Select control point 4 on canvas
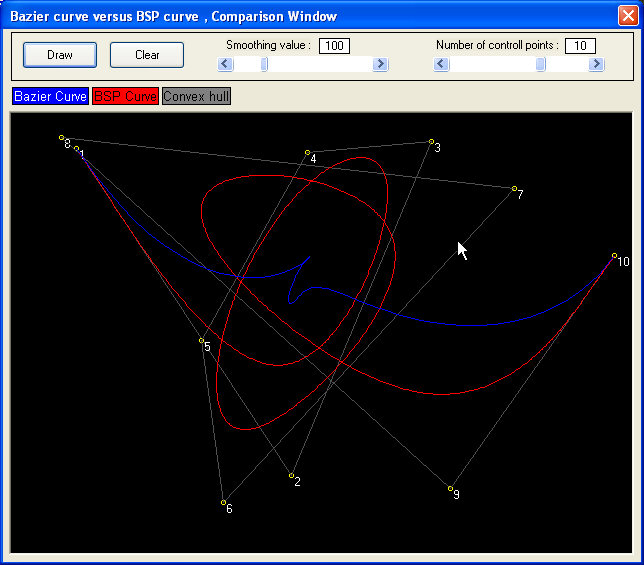 (x=307, y=153)
